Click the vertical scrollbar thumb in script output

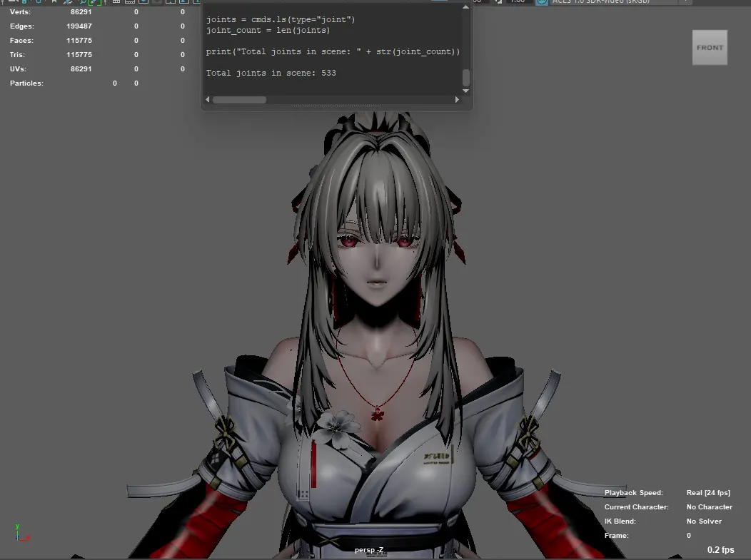[465, 77]
